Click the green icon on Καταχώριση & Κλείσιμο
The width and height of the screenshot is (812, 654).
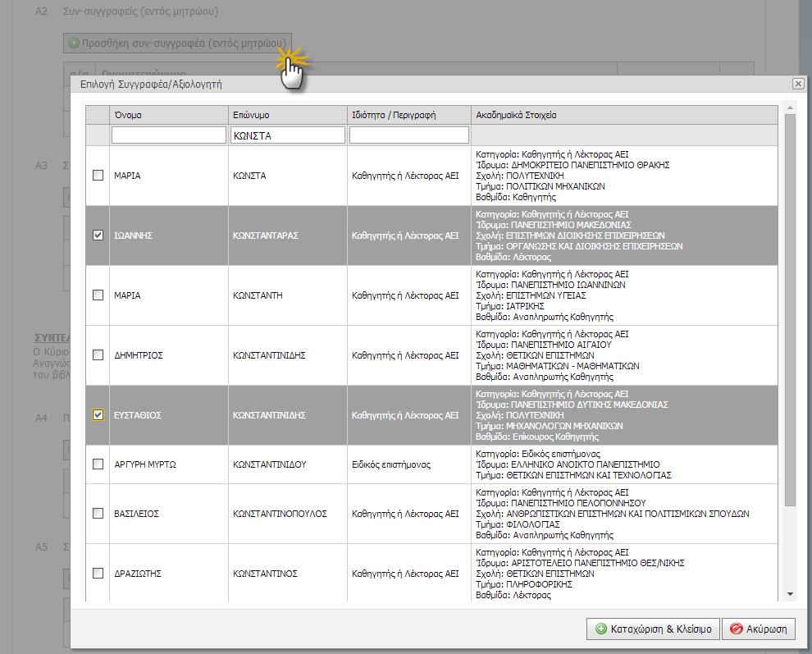(600, 629)
